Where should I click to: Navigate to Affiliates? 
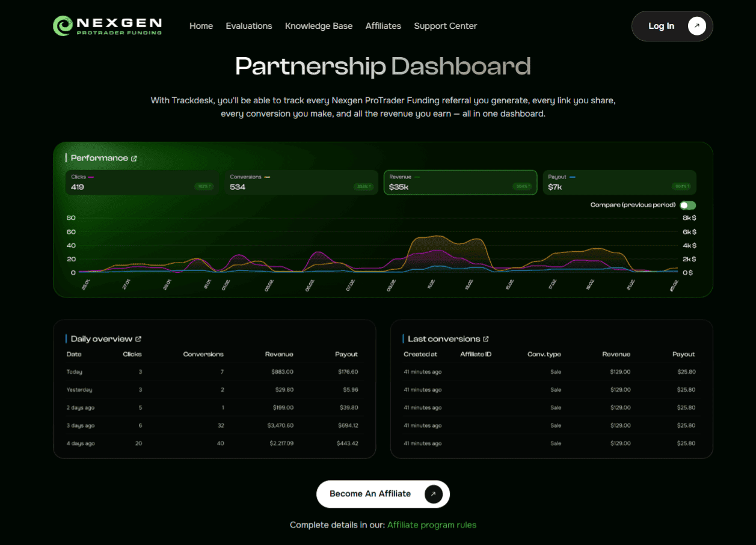[x=383, y=26]
